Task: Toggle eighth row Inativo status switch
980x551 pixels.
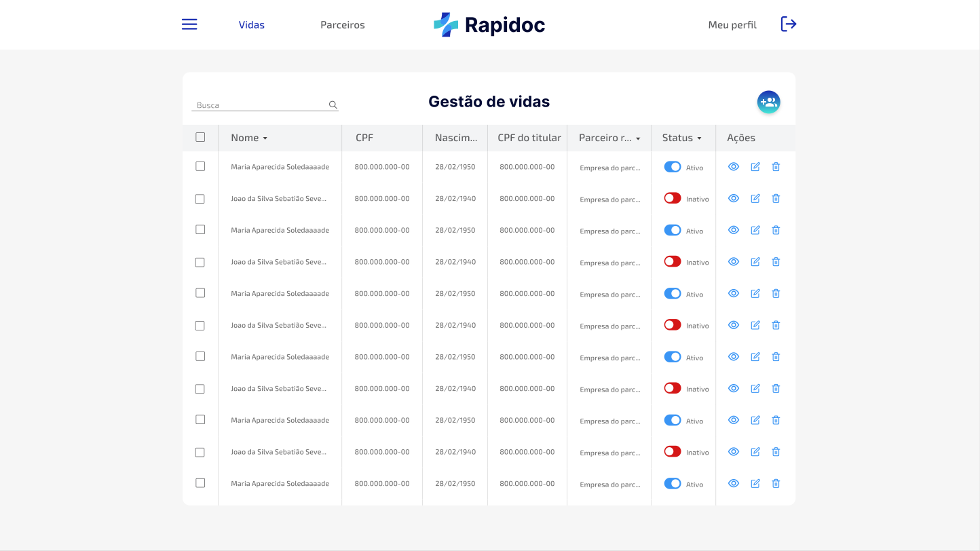Action: point(673,388)
